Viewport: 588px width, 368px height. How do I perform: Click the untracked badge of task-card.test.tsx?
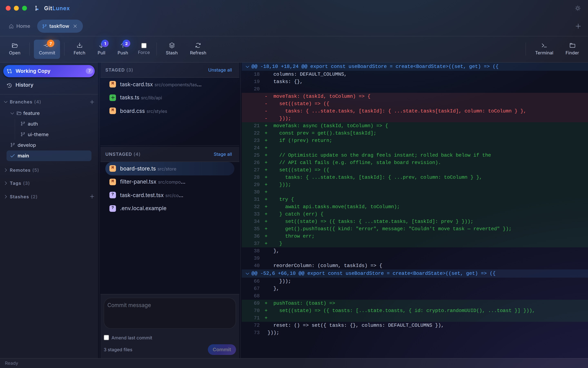pos(113,195)
